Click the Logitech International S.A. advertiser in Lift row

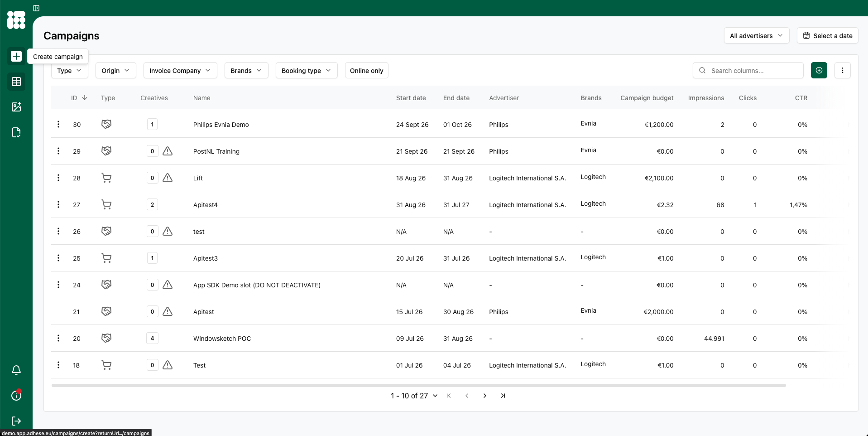(x=528, y=178)
